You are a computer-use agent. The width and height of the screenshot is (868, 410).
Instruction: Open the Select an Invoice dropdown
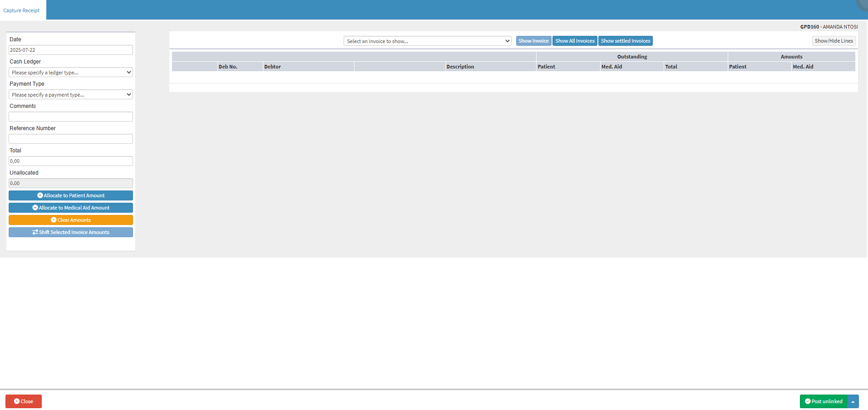[428, 41]
